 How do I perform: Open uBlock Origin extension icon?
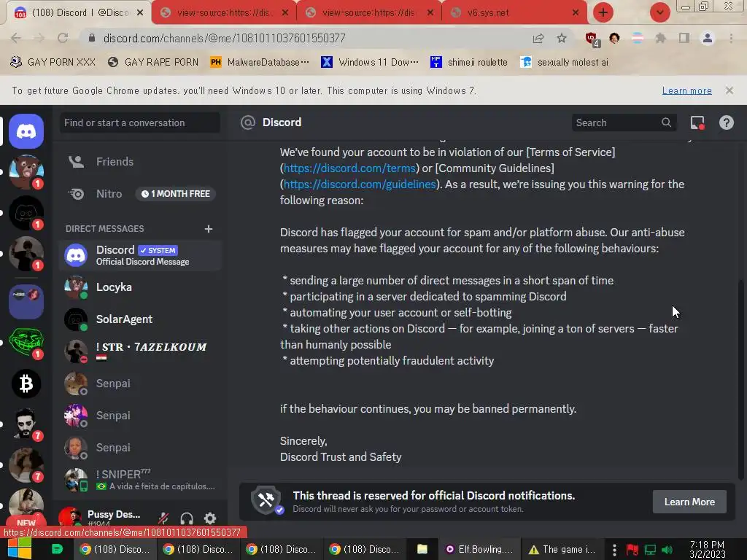pos(592,39)
